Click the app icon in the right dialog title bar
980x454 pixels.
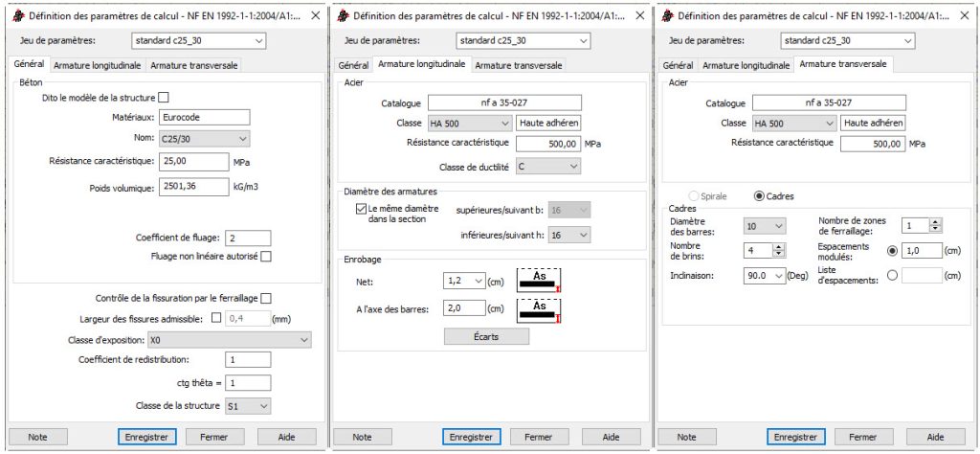(x=667, y=16)
